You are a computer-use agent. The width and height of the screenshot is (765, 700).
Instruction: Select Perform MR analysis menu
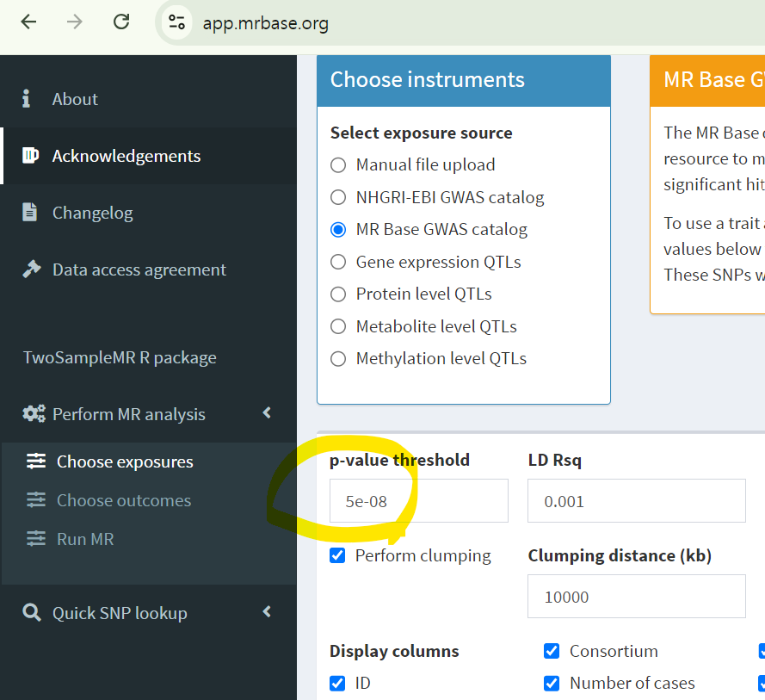point(129,414)
